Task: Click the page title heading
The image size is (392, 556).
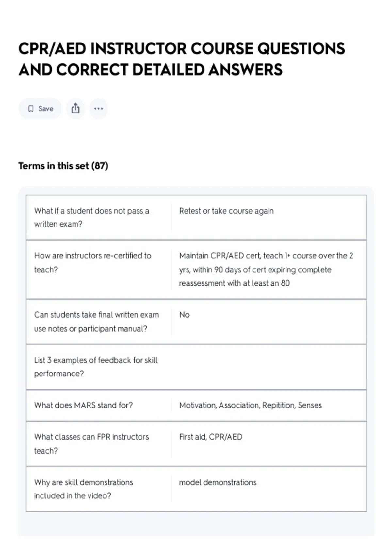Action: [182, 59]
